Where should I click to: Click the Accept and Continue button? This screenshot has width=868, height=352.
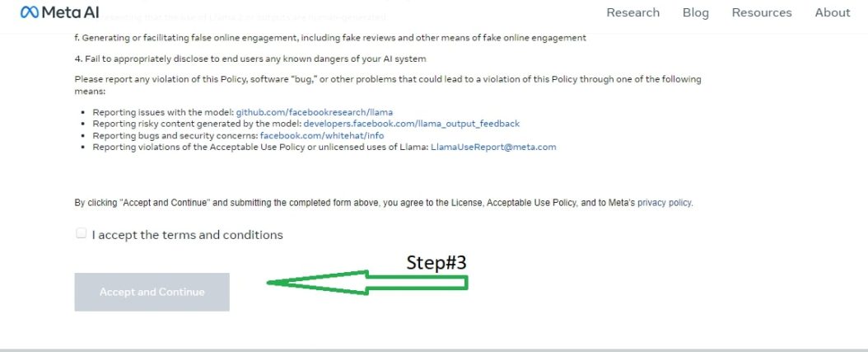point(152,292)
